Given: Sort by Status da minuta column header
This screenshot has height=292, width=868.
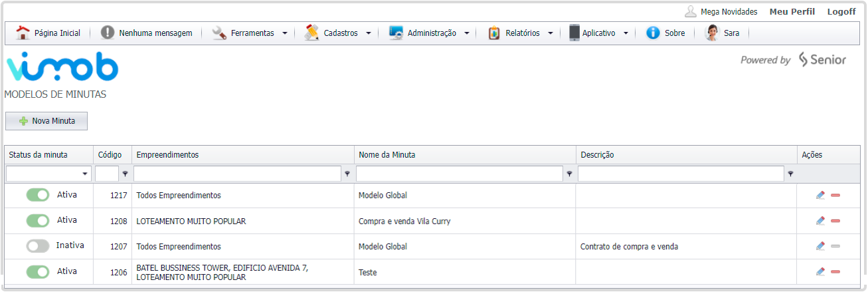Looking at the screenshot, I should (x=48, y=155).
